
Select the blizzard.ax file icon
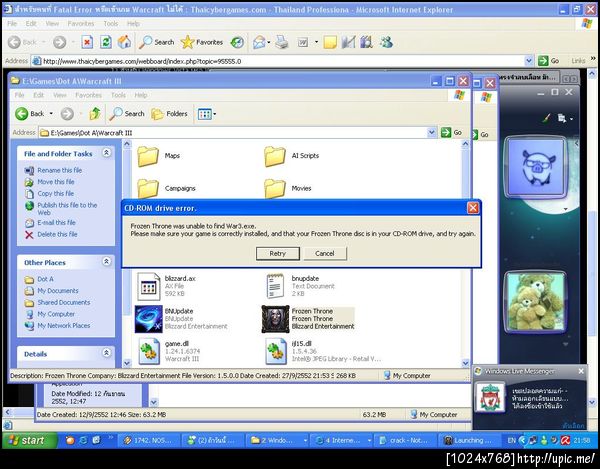(x=148, y=286)
